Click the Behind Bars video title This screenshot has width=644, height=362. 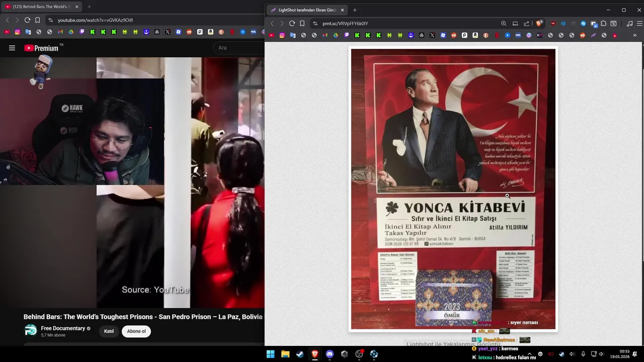(143, 317)
